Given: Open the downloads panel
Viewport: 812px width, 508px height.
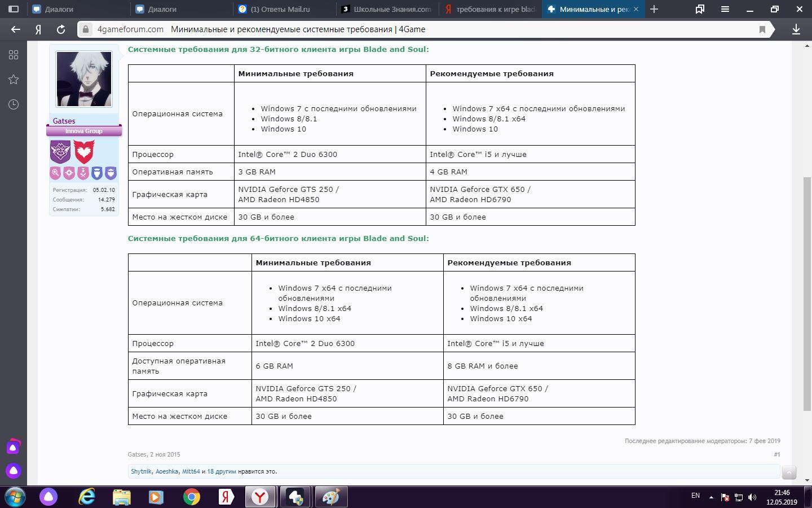Looking at the screenshot, I should tap(796, 29).
